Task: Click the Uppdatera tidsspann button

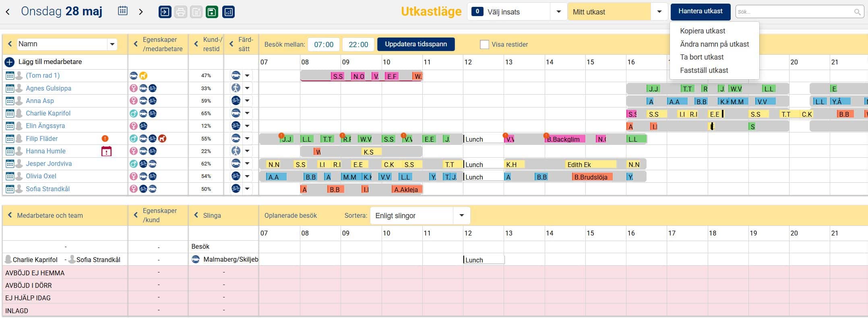Action: click(415, 44)
